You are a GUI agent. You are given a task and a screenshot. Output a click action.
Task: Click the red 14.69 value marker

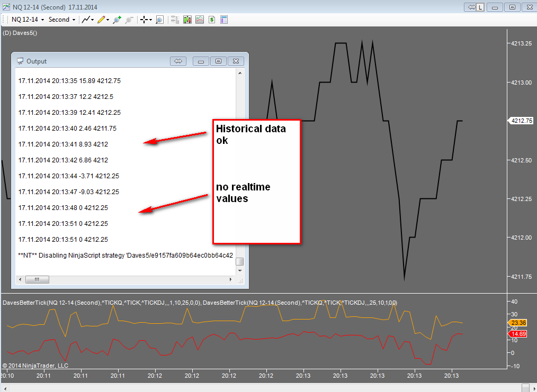pyautogui.click(x=517, y=334)
